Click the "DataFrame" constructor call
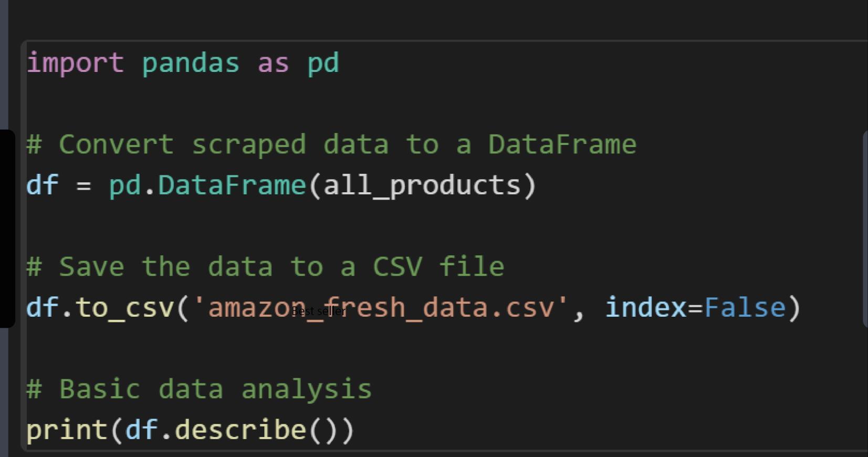 click(x=232, y=185)
